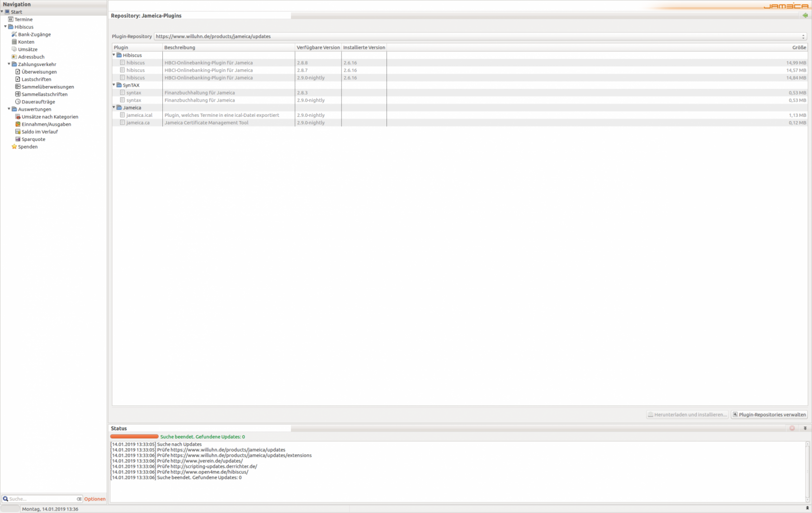Click the Spenden star icon

click(x=14, y=147)
